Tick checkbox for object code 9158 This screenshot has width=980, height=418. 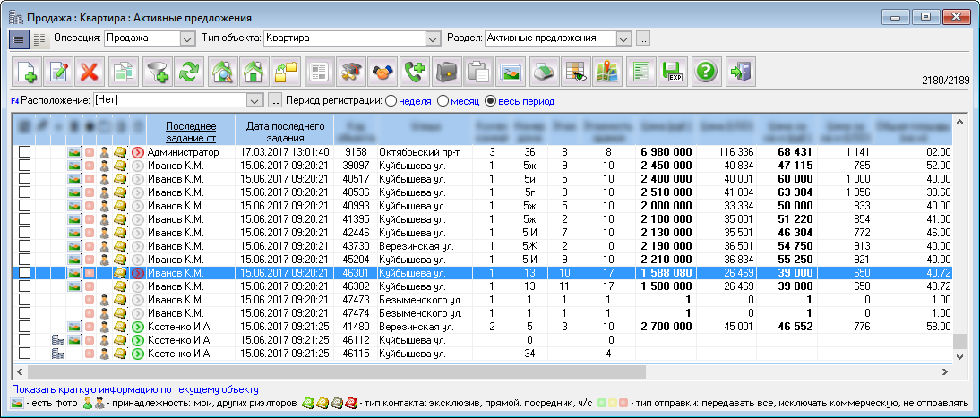tap(24, 152)
